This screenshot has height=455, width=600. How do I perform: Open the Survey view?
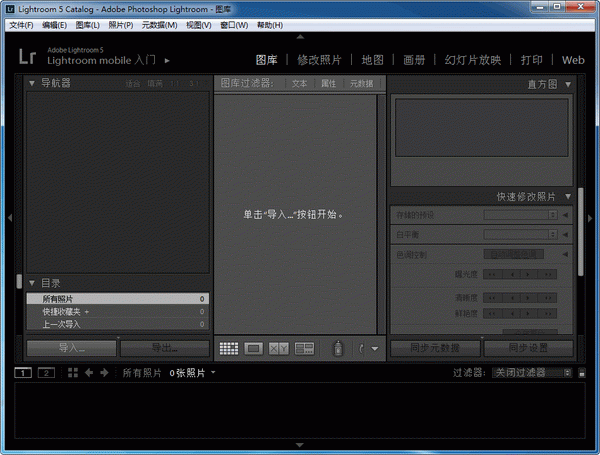click(x=304, y=348)
